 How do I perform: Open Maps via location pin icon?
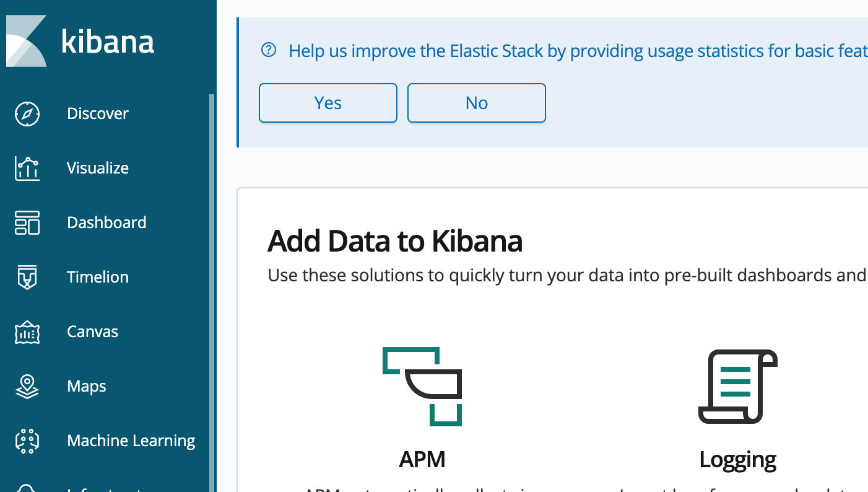point(27,387)
